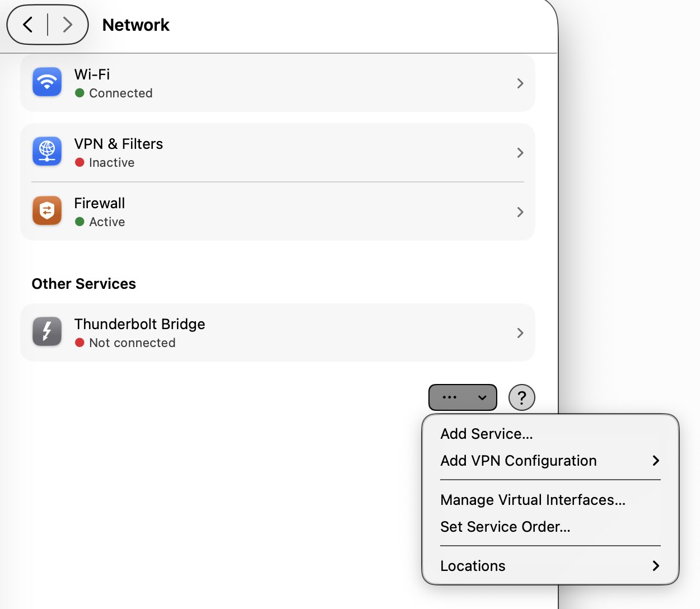
Task: Open the Add VPN Configuration submenu
Action: (550, 461)
